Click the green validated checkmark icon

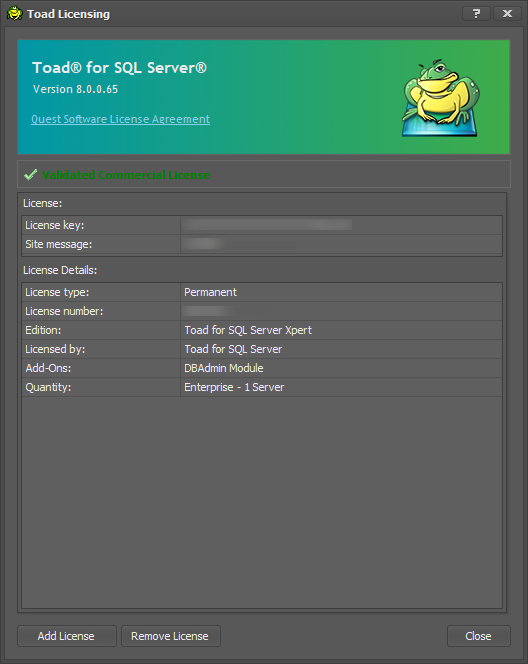[30, 174]
